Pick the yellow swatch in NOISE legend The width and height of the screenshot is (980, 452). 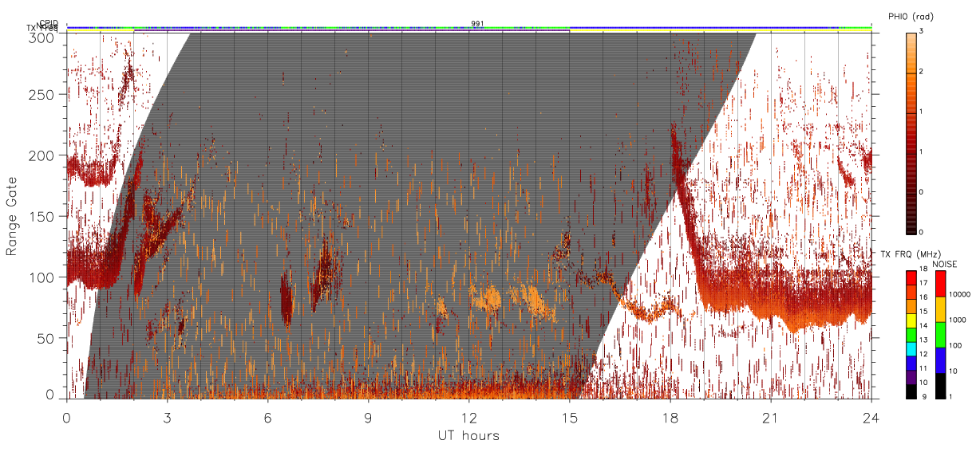[940, 309]
